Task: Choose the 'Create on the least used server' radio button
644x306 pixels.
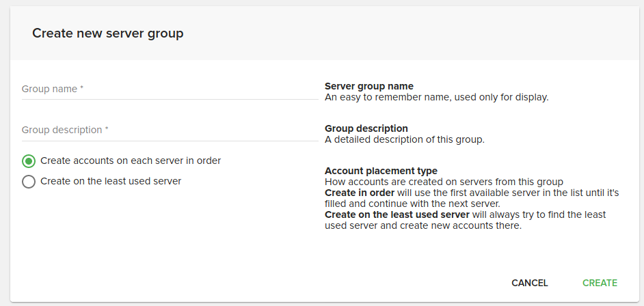Action: coord(29,182)
